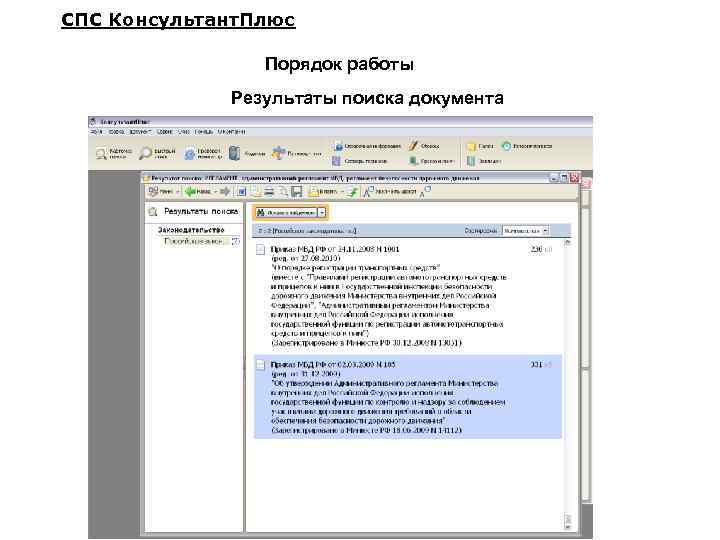The height and width of the screenshot is (540, 720).
Task: Open the Кодексы books icon
Action: 235,153
